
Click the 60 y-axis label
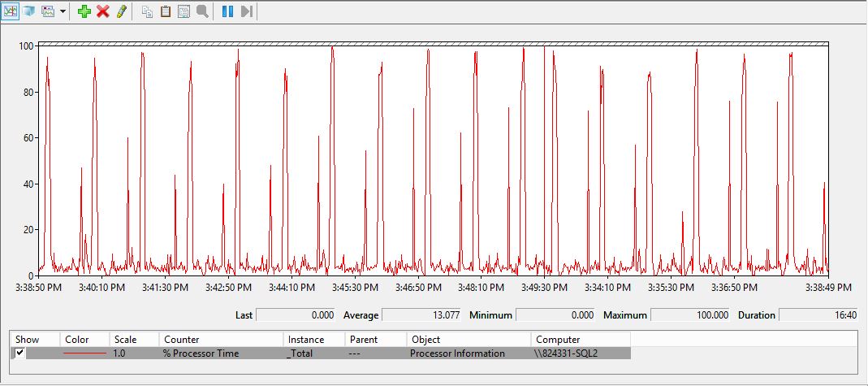[29, 138]
